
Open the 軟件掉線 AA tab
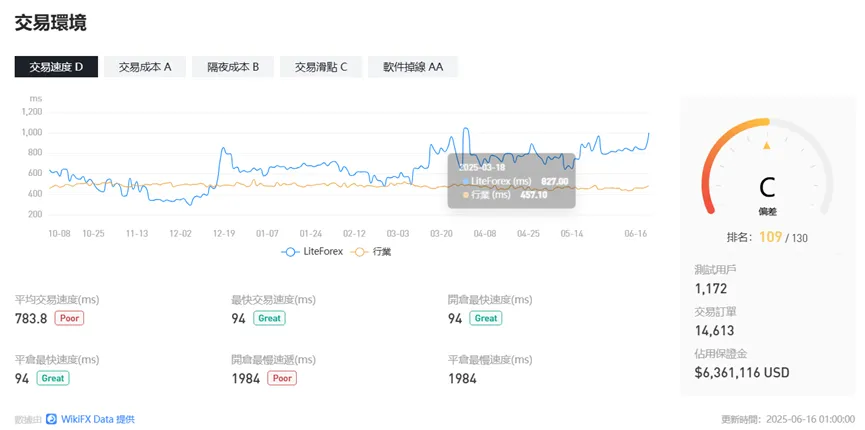(413, 67)
